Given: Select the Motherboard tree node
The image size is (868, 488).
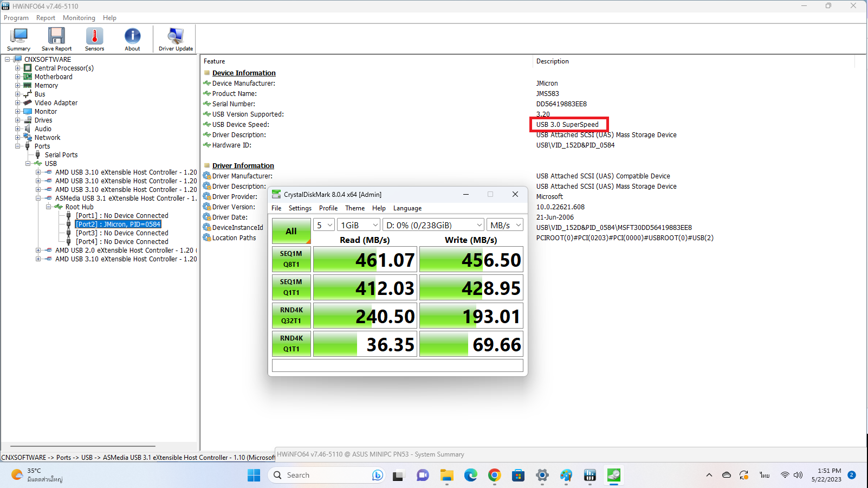Looking at the screenshot, I should click(53, 77).
